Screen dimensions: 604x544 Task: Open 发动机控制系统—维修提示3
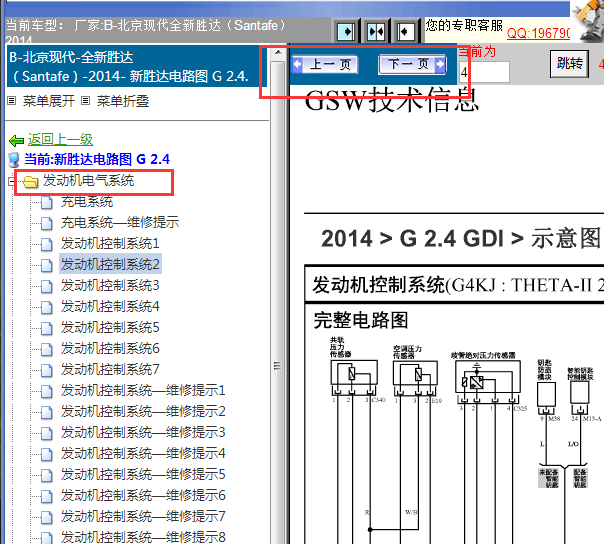(143, 433)
